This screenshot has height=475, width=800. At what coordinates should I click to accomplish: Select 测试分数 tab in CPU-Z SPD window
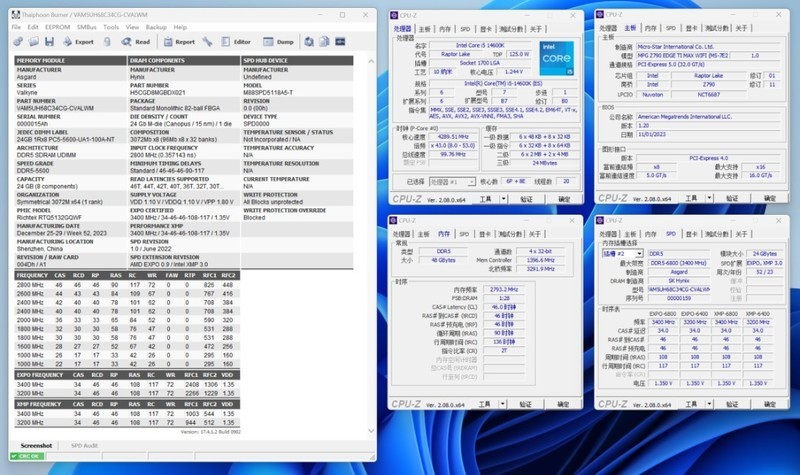pos(717,234)
